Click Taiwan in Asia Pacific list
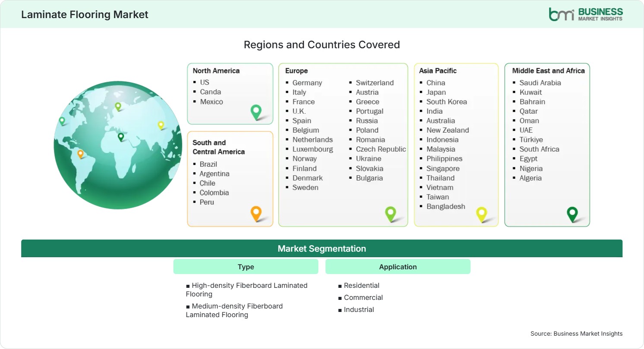This screenshot has width=644, height=349. tap(438, 197)
